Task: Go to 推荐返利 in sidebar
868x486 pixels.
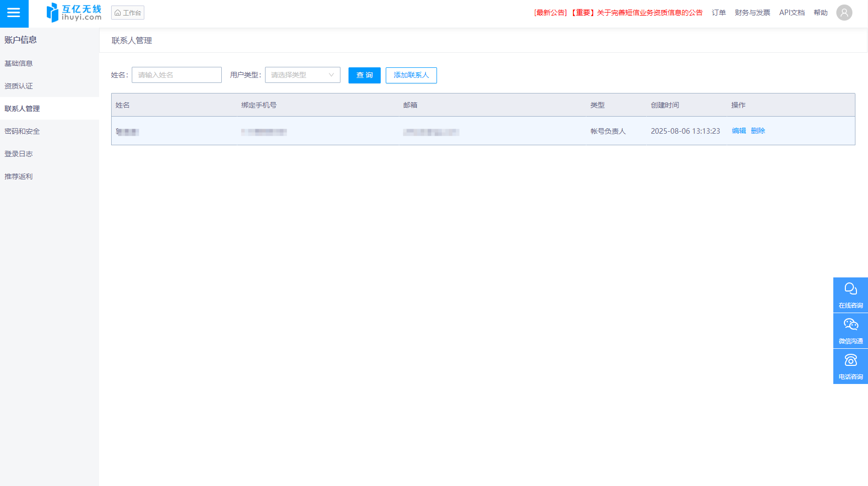Action: (19, 176)
